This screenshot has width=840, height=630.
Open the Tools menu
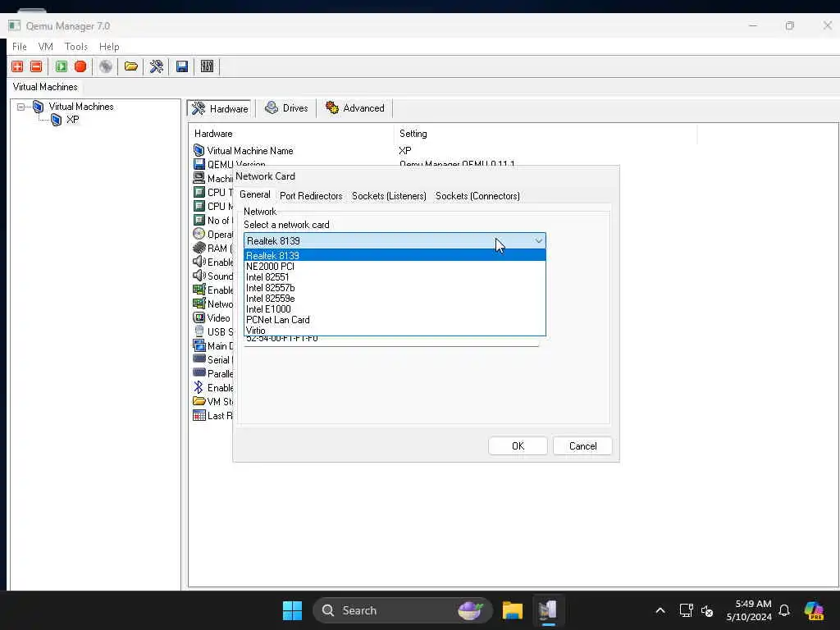(76, 47)
